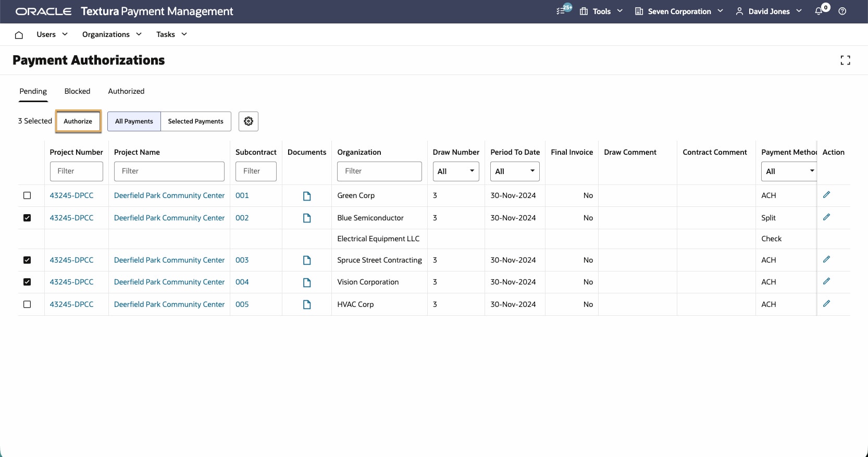Show All Payments view
Screen dimensions: 868x457
tap(134, 121)
